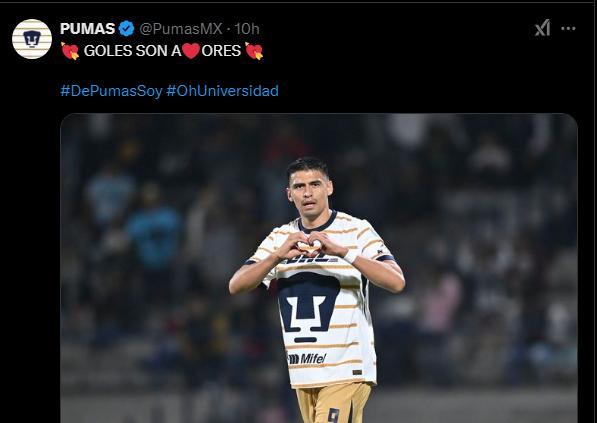Click the heart-with-arrow emoji before GOLES
The image size is (597, 423).
[x=70, y=51]
